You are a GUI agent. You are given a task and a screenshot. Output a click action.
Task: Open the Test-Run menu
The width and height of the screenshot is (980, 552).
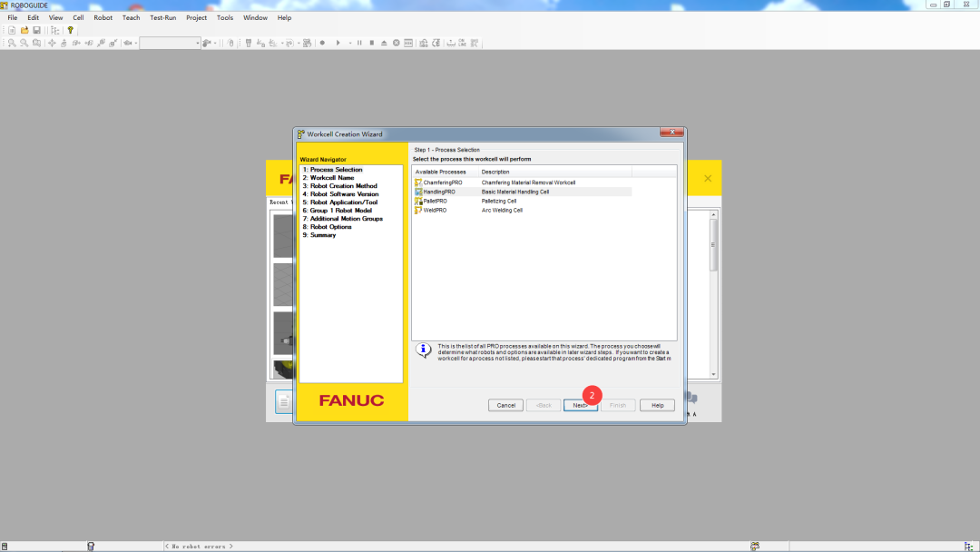tap(163, 17)
